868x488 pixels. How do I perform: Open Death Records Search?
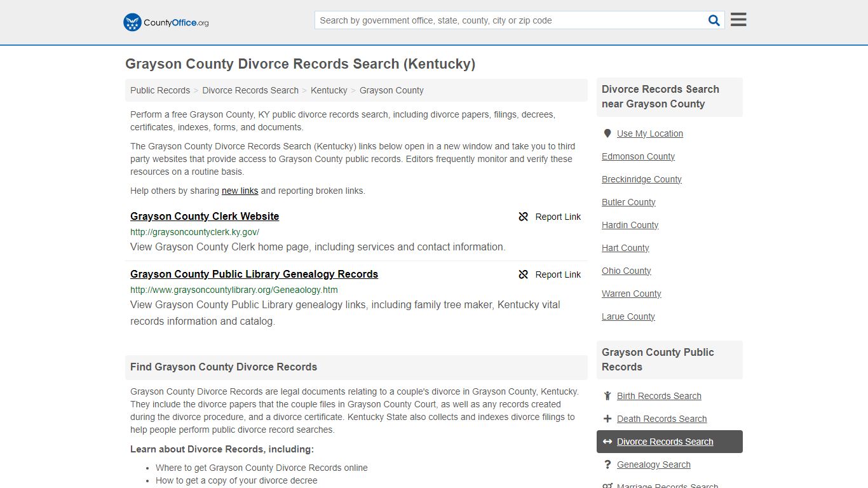(661, 419)
